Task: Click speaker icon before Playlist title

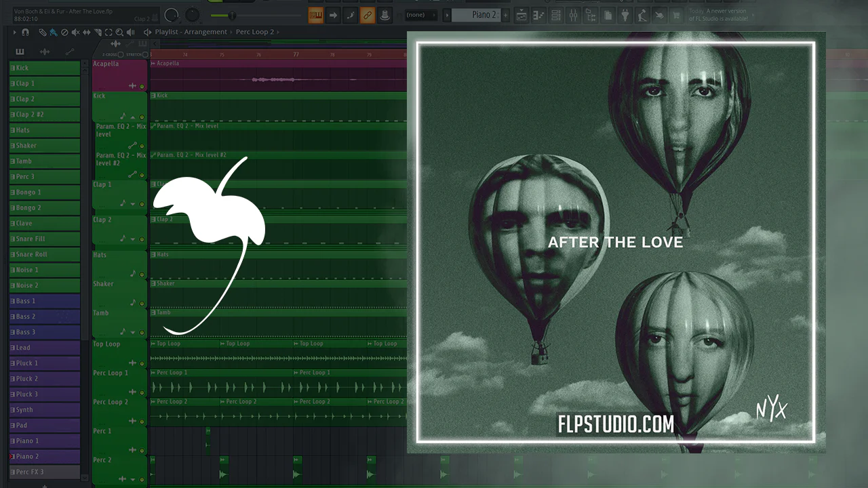Action: (x=147, y=32)
